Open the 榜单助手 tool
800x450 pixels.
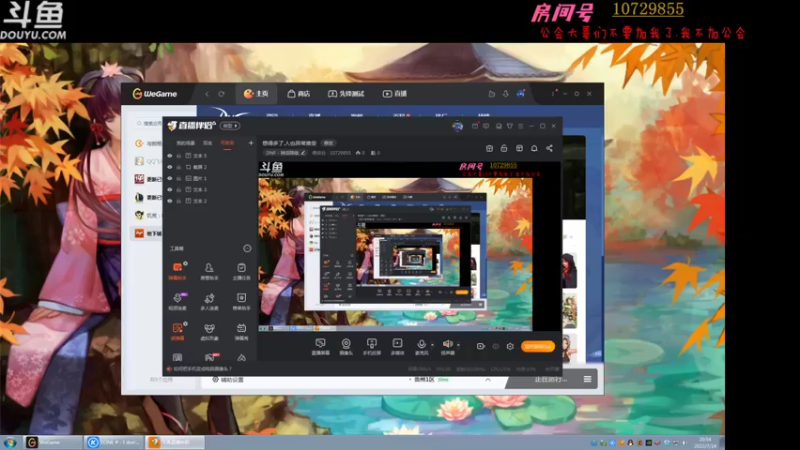241,301
